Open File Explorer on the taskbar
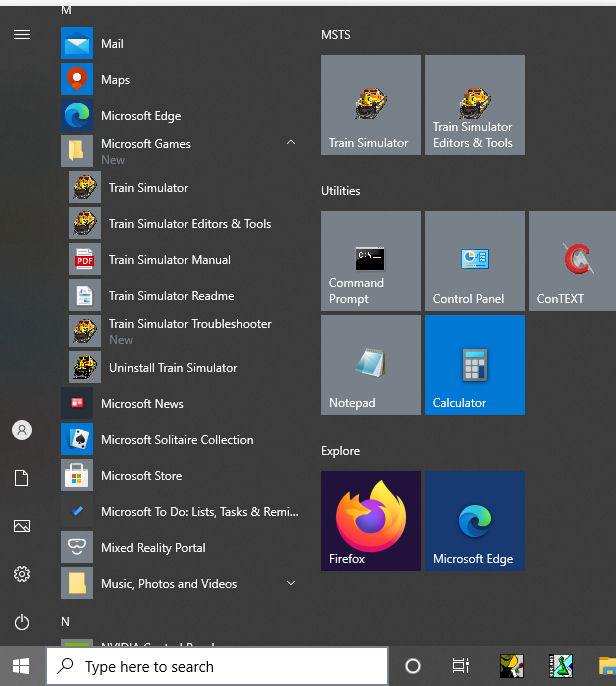 click(607, 666)
